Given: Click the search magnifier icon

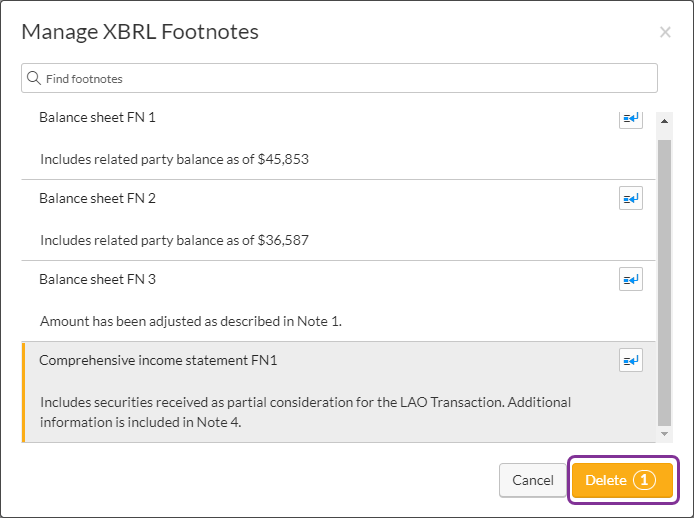Looking at the screenshot, I should pos(34,78).
